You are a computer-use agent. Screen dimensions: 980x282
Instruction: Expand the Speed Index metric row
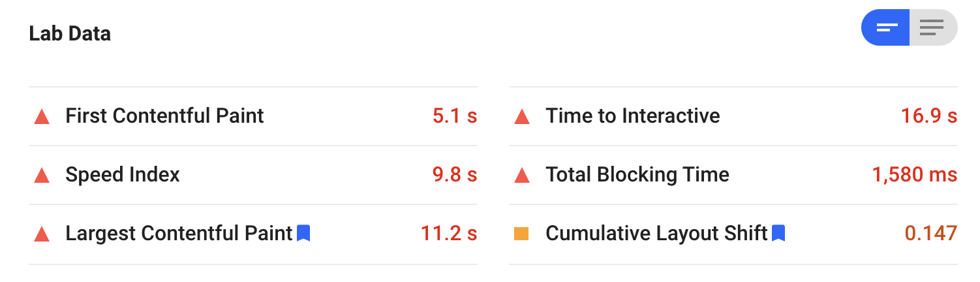(x=253, y=175)
